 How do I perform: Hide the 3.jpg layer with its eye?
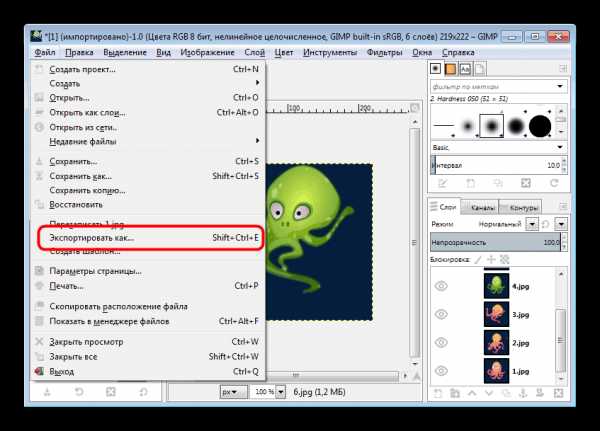441,314
